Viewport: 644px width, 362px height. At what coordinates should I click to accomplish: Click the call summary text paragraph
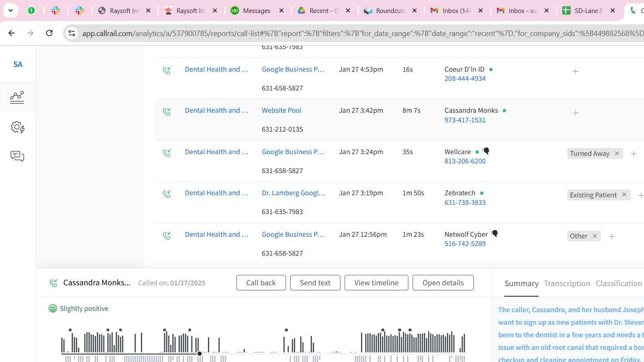[571, 334]
